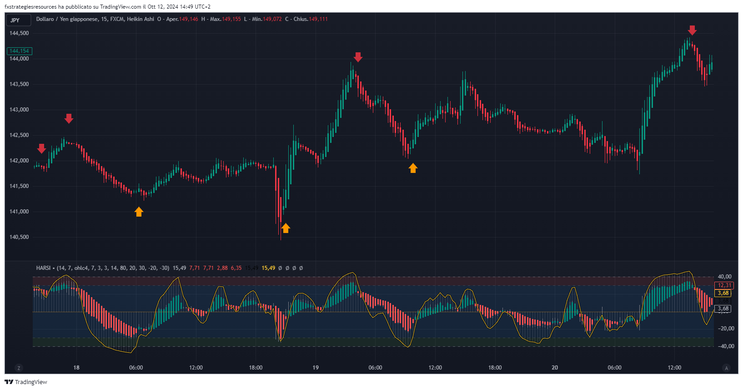743x390 pixels.
Task: Click the date label 20 on time axis
Action: 555,368
